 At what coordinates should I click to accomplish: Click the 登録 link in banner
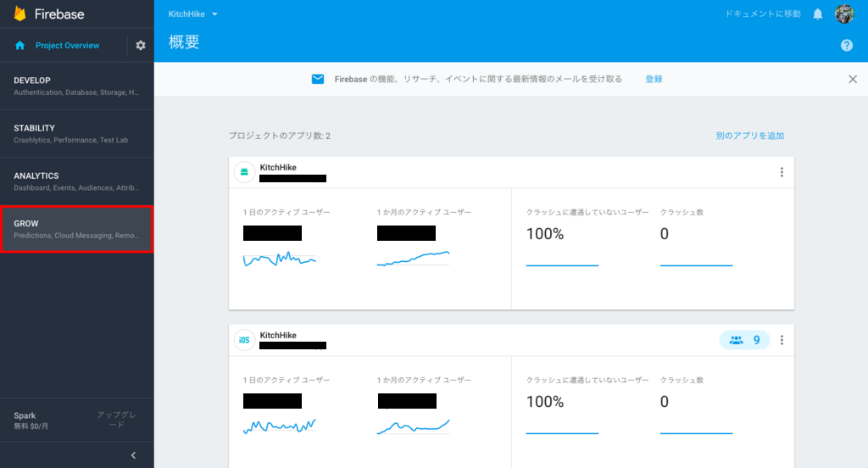(654, 79)
